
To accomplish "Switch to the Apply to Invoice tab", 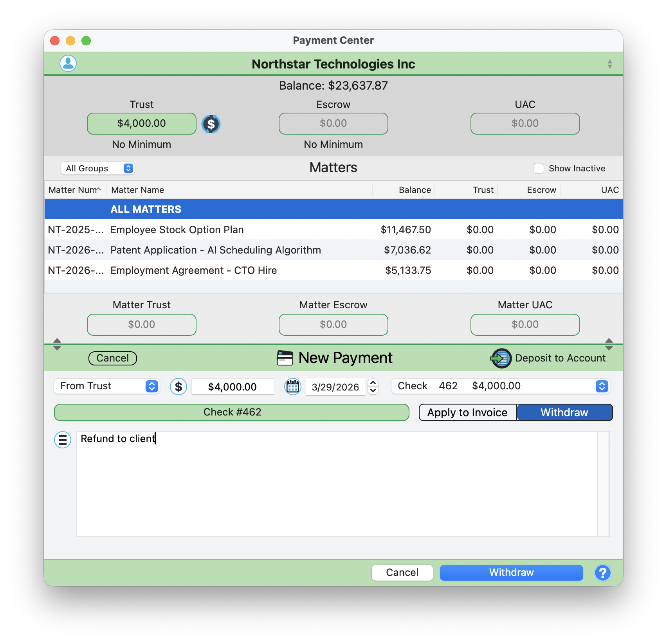I will coord(467,412).
